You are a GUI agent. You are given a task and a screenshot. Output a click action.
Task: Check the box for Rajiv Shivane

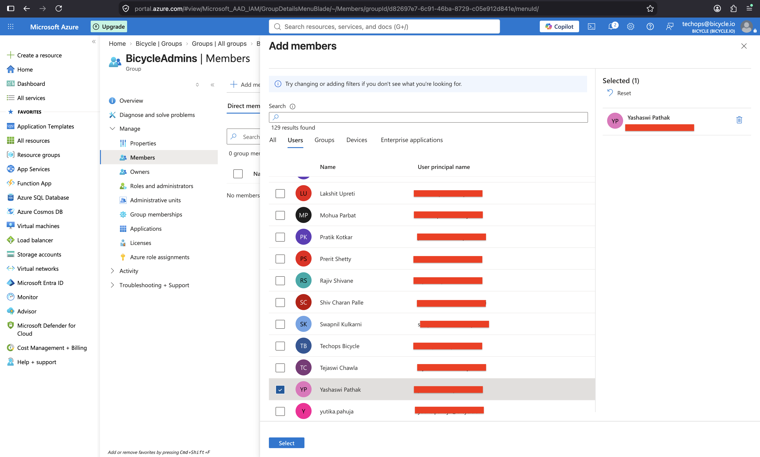(280, 281)
